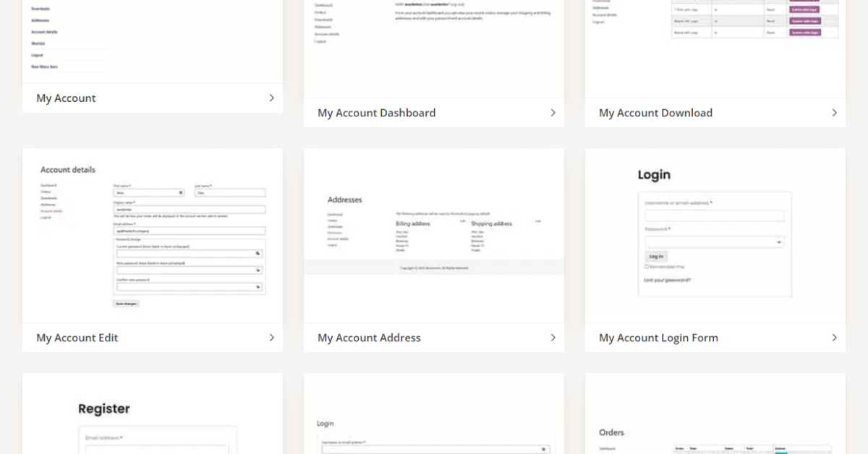The image size is (868, 454).
Task: Open the Register template thumbnail
Action: 152,414
